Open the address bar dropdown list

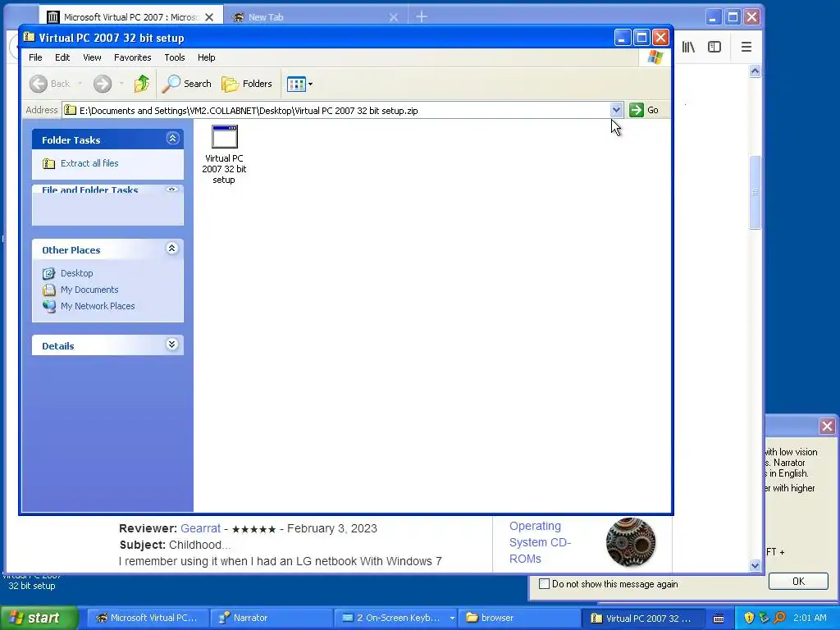616,110
